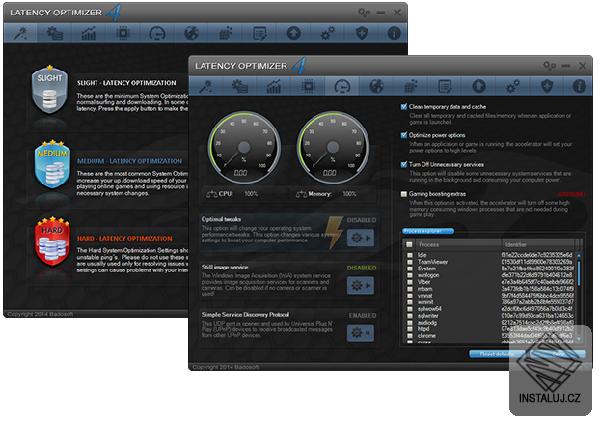600x425 pixels.
Task: Select the CPU chip icon in the back window toolbar
Action: [123, 33]
